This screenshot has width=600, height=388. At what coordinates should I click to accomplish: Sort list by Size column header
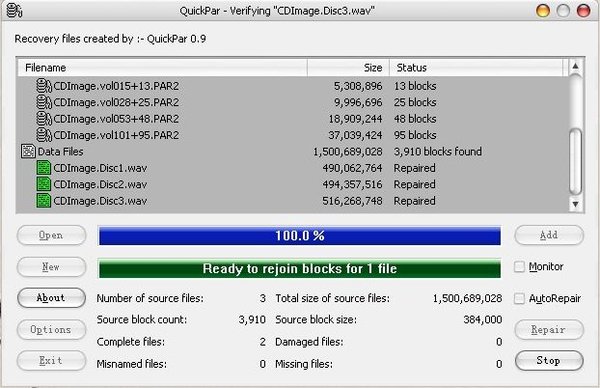[348, 68]
